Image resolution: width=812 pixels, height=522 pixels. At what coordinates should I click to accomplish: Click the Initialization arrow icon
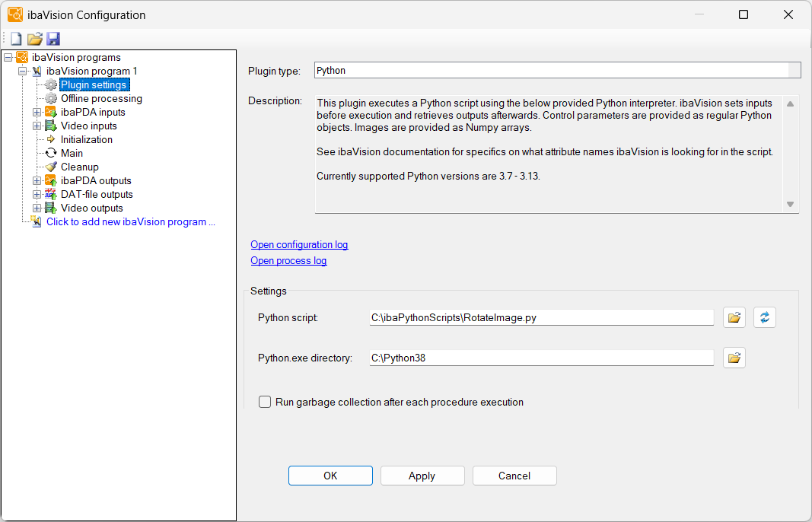51,139
